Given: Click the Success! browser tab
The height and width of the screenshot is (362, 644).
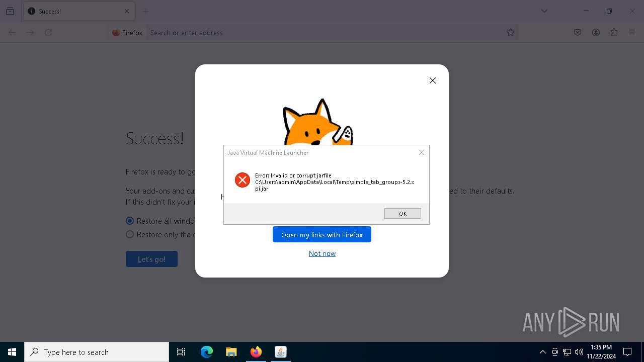Looking at the screenshot, I should [x=78, y=11].
